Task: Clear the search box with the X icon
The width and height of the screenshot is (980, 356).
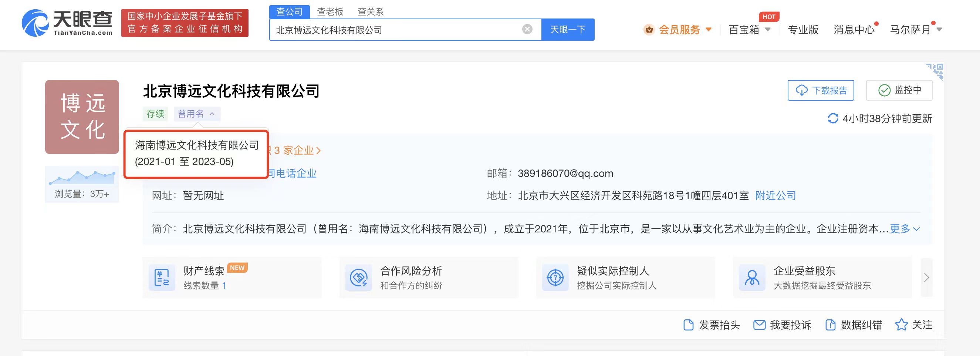Action: click(527, 29)
